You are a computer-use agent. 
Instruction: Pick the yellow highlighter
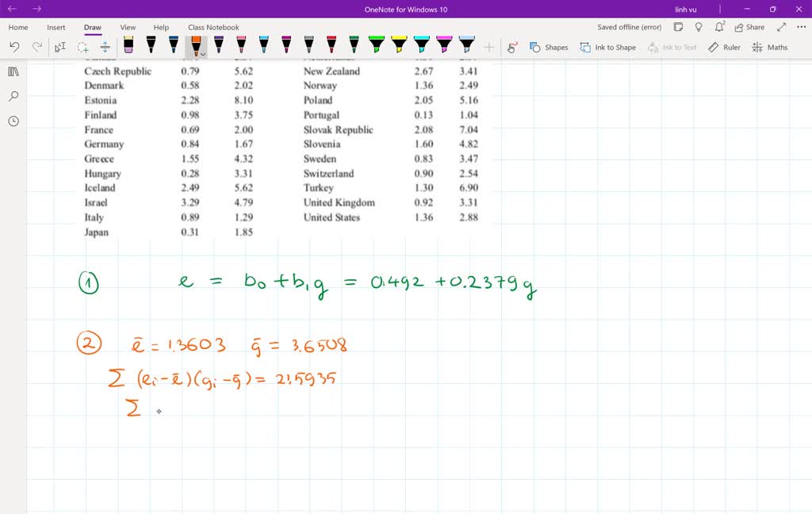(399, 45)
